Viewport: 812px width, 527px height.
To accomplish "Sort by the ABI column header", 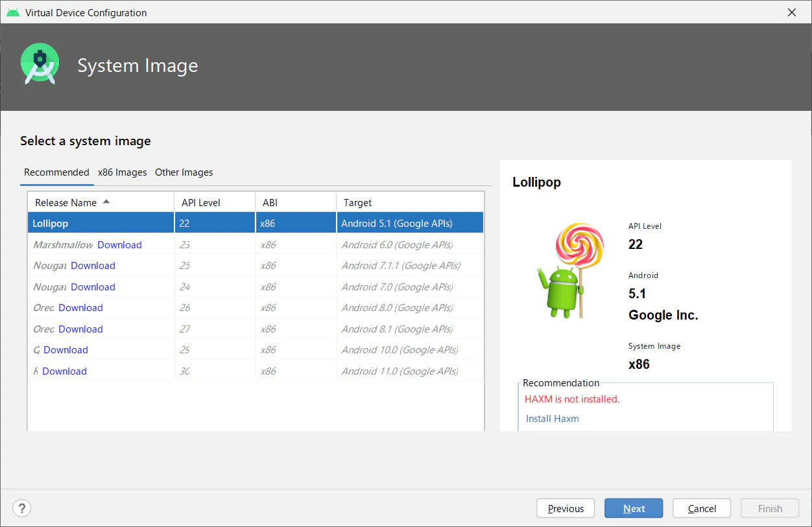I will [296, 202].
